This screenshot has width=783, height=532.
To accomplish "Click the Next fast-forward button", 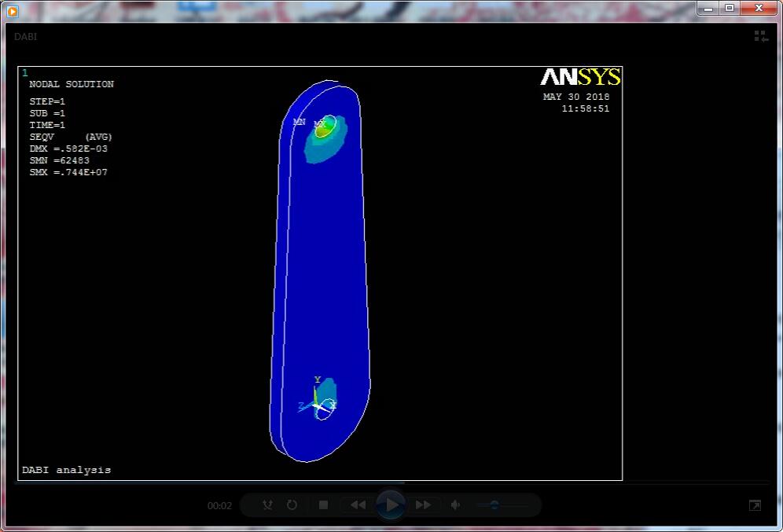I will (x=424, y=505).
